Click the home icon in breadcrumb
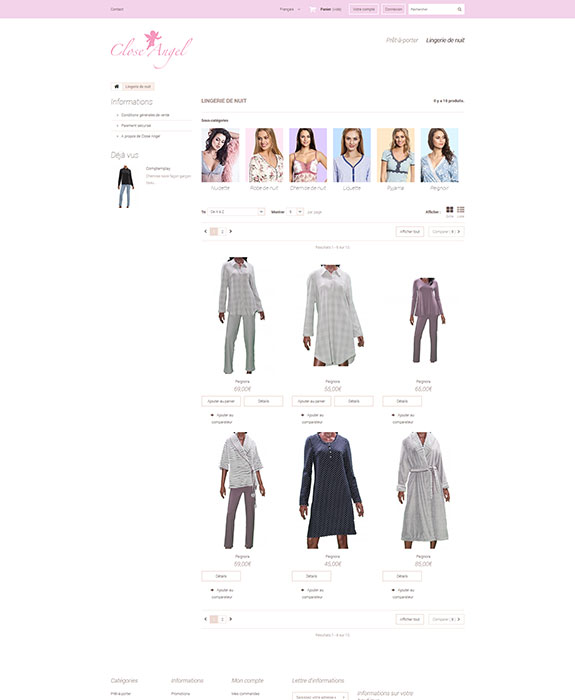575x700 pixels. pos(117,87)
